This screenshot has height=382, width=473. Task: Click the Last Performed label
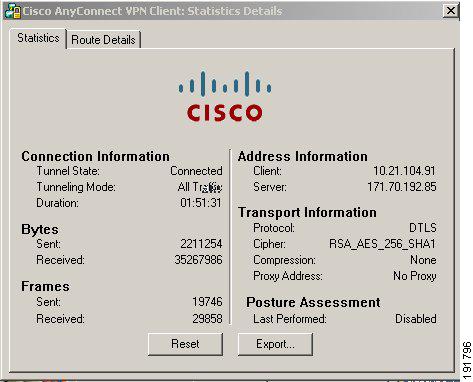click(290, 319)
